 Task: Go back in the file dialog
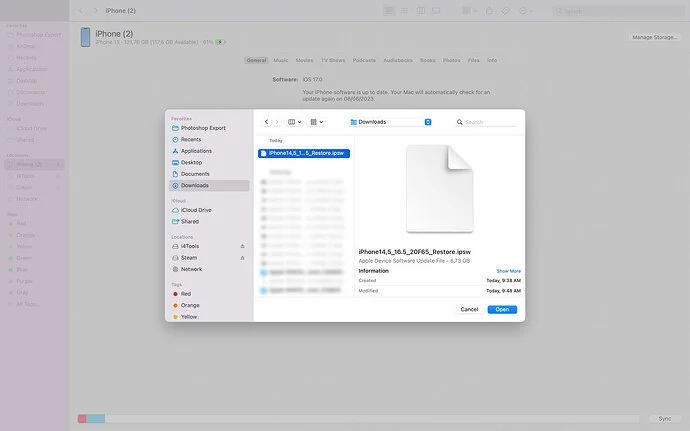267,122
